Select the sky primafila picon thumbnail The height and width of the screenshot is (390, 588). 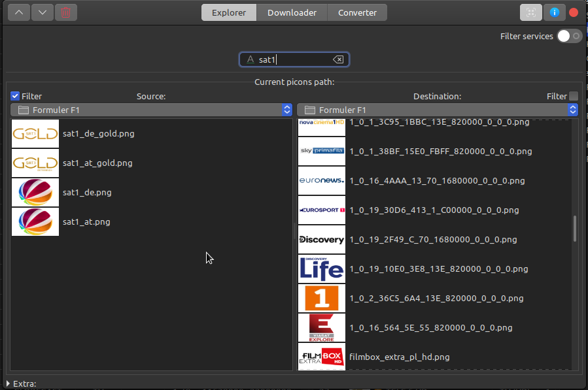pyautogui.click(x=322, y=151)
